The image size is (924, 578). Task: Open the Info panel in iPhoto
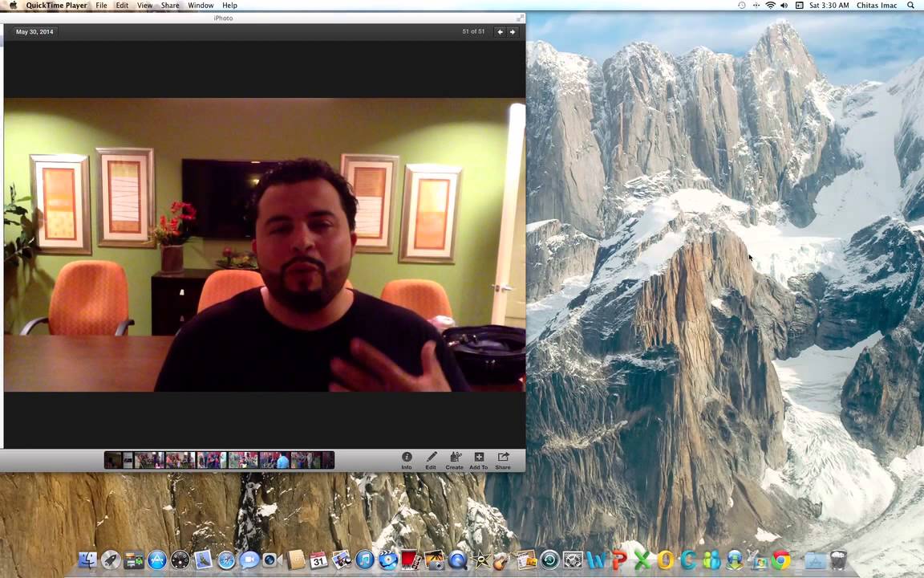point(407,460)
